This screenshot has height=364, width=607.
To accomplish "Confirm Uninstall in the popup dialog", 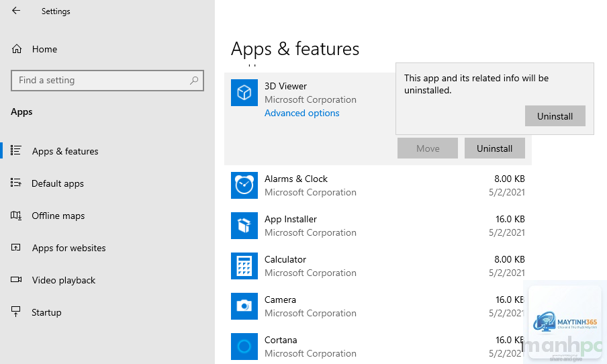I will click(x=555, y=116).
